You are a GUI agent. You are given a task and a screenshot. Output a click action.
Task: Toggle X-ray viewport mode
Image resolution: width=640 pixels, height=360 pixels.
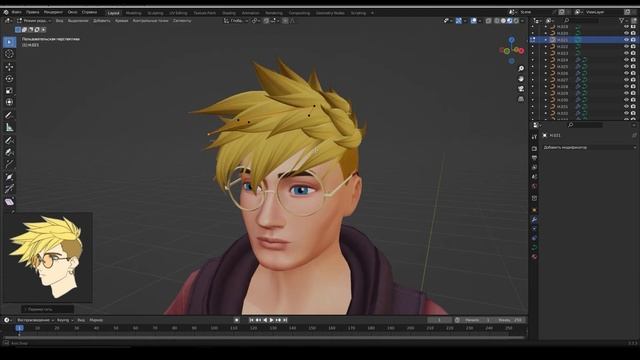point(489,21)
